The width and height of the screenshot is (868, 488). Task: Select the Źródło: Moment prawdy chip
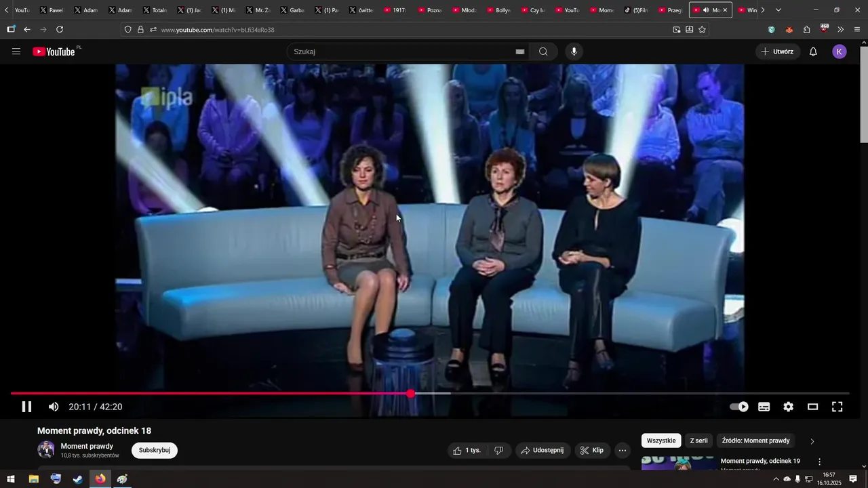coord(755,441)
